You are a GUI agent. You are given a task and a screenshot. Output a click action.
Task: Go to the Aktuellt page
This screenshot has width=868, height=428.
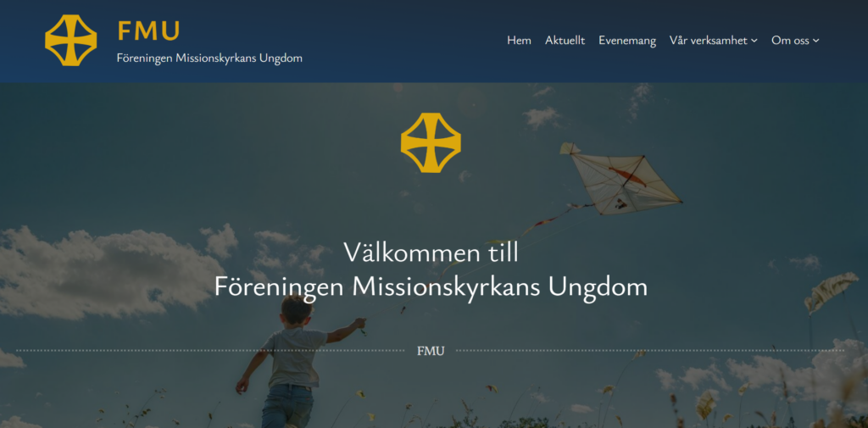565,41
